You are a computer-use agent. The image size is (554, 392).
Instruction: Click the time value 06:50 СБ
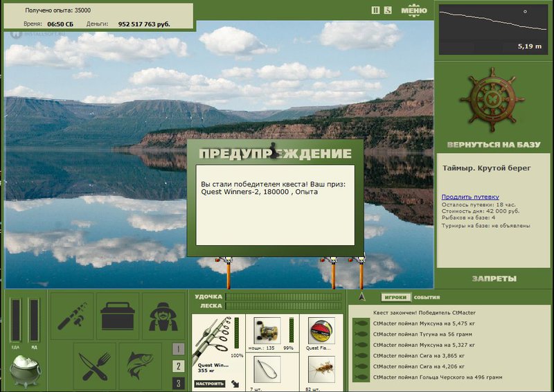60,24
